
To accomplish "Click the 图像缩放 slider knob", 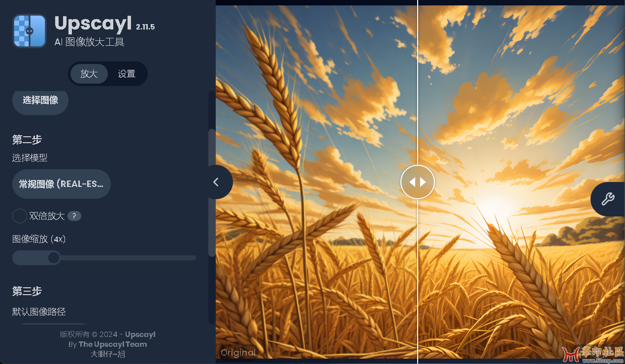I will [54, 257].
